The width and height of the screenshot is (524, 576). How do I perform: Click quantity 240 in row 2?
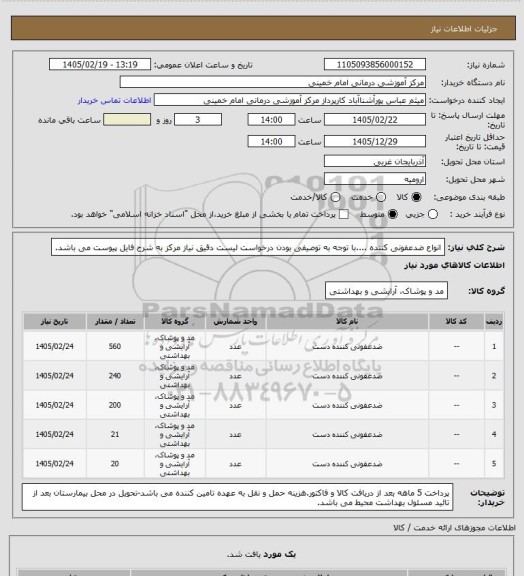click(115, 376)
